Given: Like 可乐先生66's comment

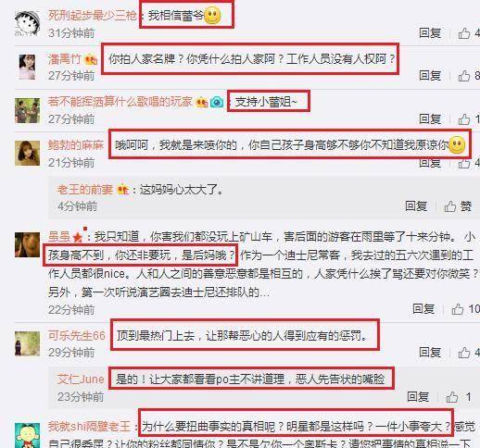Looking at the screenshot, I should 469,353.
